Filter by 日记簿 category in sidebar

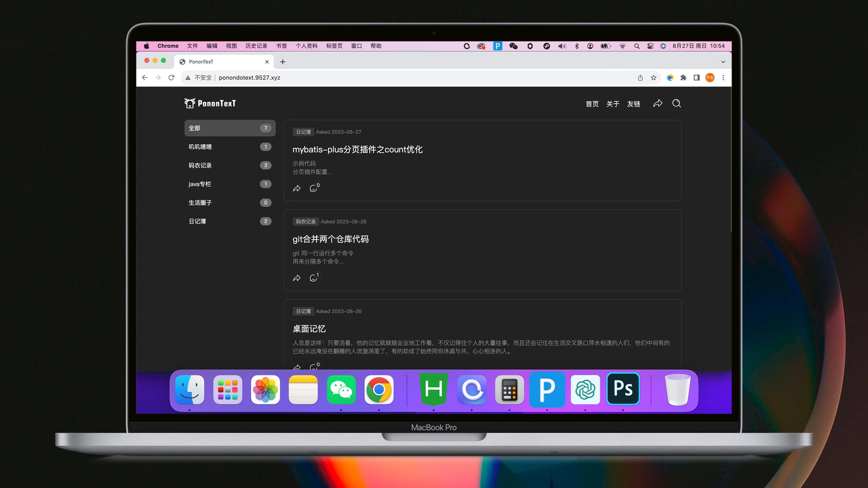pos(230,221)
